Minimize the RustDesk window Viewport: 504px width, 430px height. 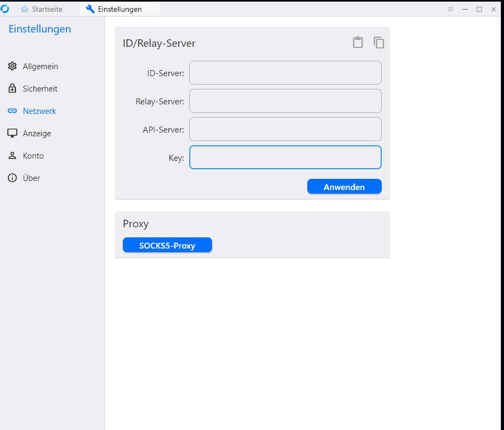pos(465,9)
